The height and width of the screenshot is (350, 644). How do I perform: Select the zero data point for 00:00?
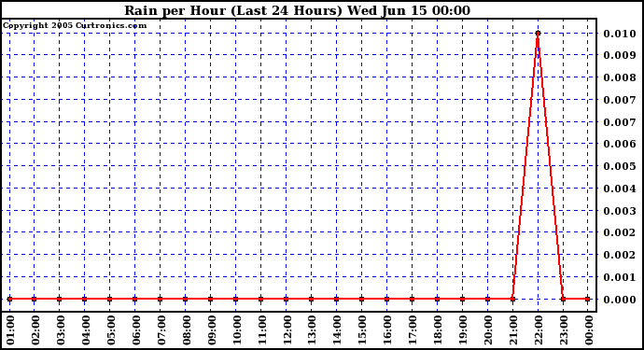588,299
